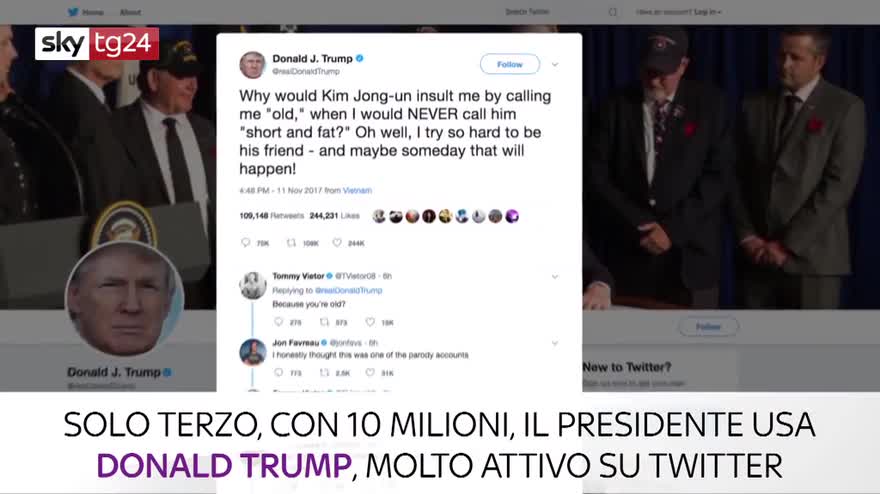The width and height of the screenshot is (880, 494).
Task: Open the Log in dropdown
Action: [x=707, y=12]
